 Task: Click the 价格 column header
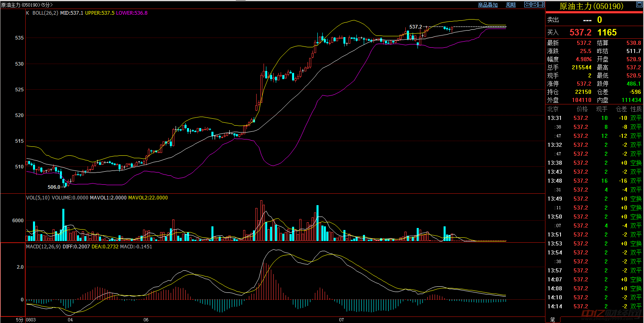(582, 109)
